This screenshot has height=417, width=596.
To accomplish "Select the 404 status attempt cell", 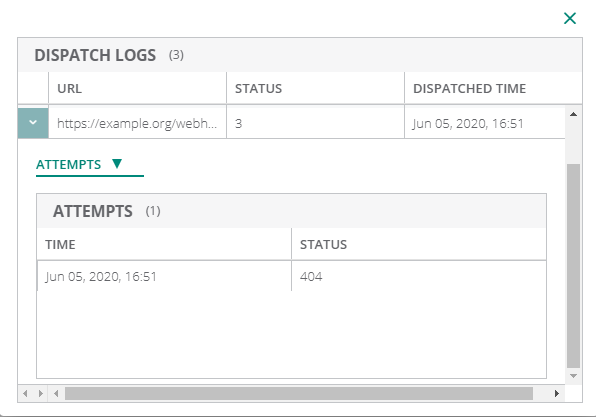I will (419, 276).
